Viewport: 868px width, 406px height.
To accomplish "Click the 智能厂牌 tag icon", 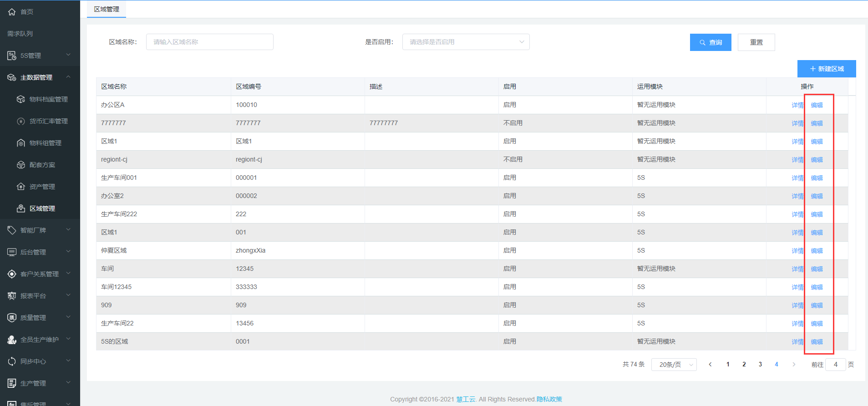I will (12, 230).
